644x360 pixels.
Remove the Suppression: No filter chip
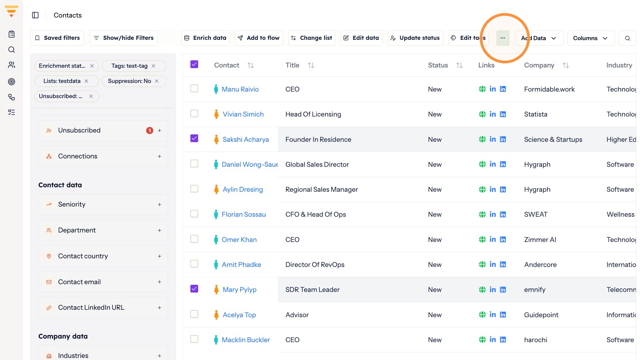point(157,81)
